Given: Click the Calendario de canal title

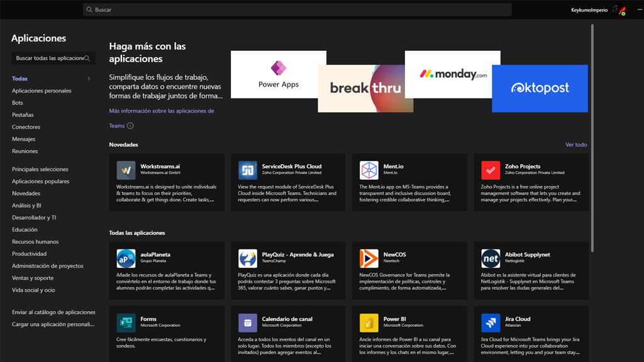Looking at the screenshot, I should click(x=287, y=319).
